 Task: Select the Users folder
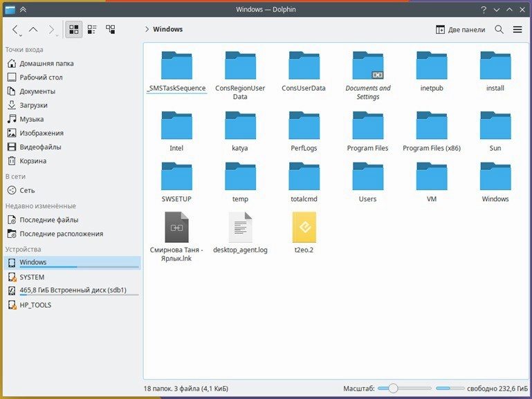(368, 183)
